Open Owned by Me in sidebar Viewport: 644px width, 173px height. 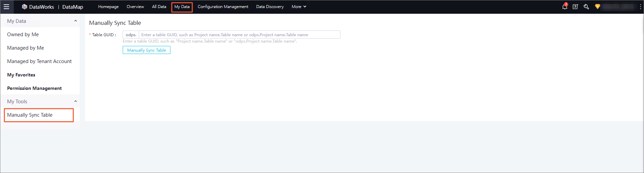tap(23, 35)
